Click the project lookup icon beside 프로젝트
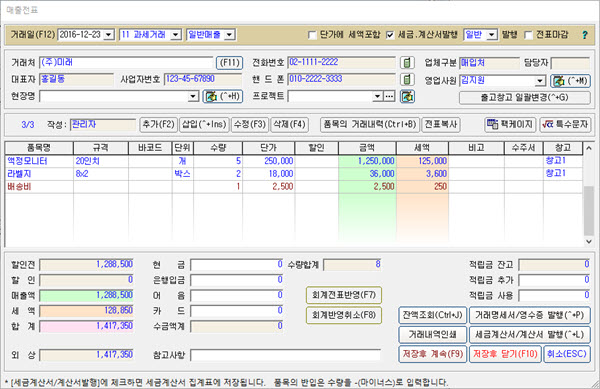Image resolution: width=600 pixels, height=389 pixels. click(407, 96)
